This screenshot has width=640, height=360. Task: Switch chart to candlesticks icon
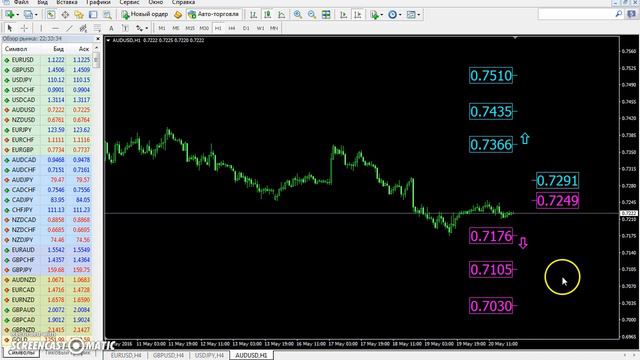click(x=268, y=15)
